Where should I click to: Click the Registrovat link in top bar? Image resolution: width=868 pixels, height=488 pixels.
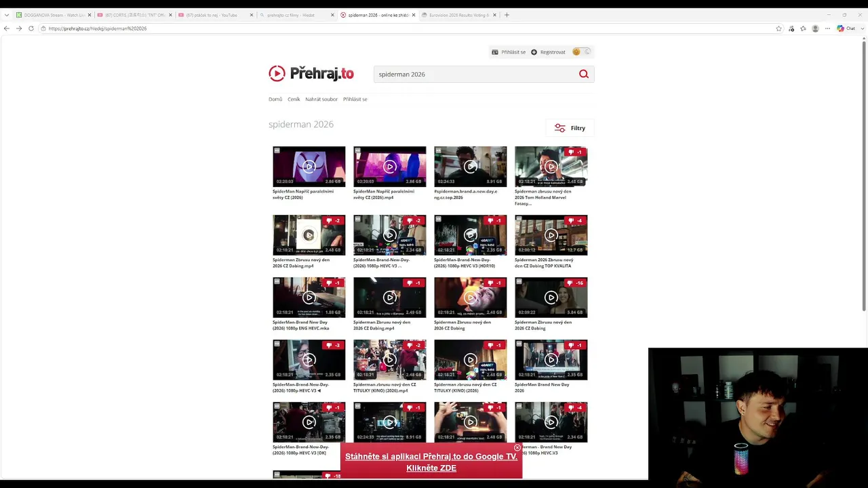click(x=548, y=52)
